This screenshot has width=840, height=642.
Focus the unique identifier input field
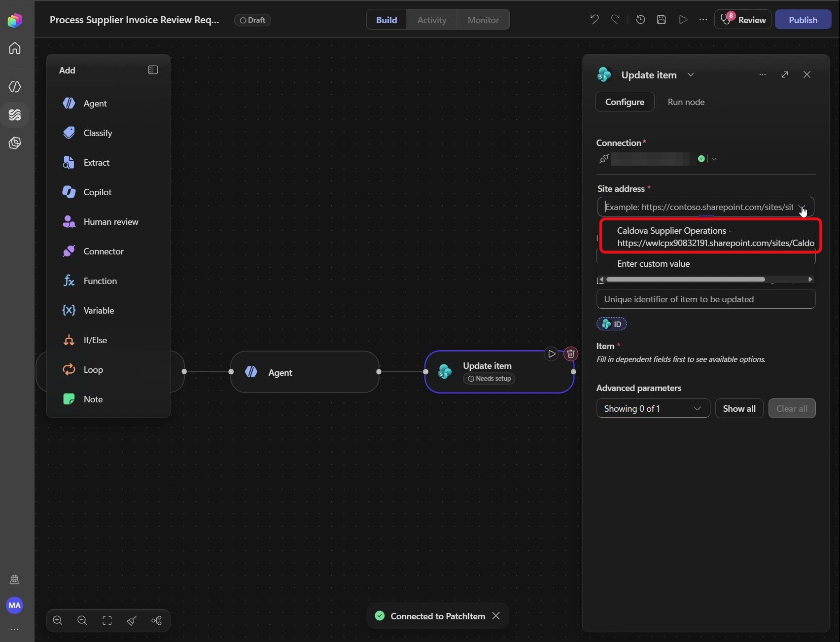[x=706, y=299]
